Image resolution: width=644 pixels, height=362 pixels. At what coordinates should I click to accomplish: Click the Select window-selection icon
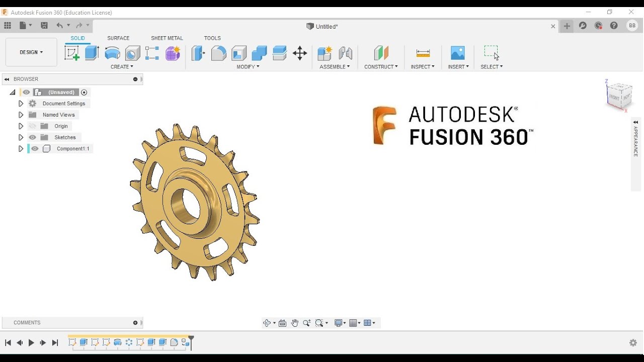[x=492, y=52]
